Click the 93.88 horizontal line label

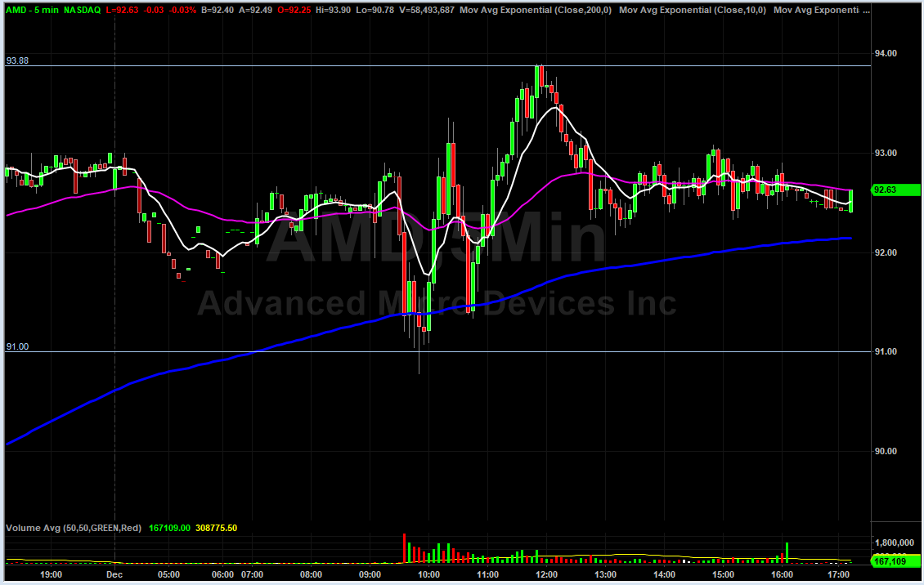pos(17,60)
